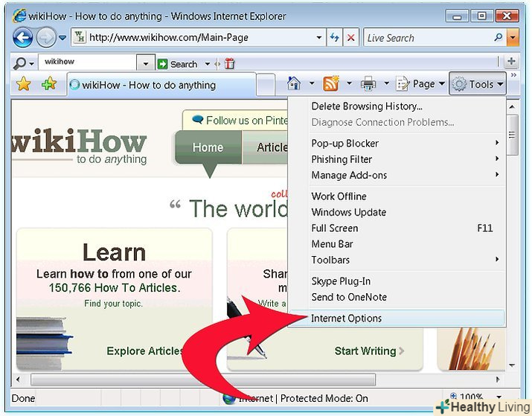Click the toolbar overflow chevron
Image resolution: width=532 pixels, height=416 pixels.
coord(513,75)
